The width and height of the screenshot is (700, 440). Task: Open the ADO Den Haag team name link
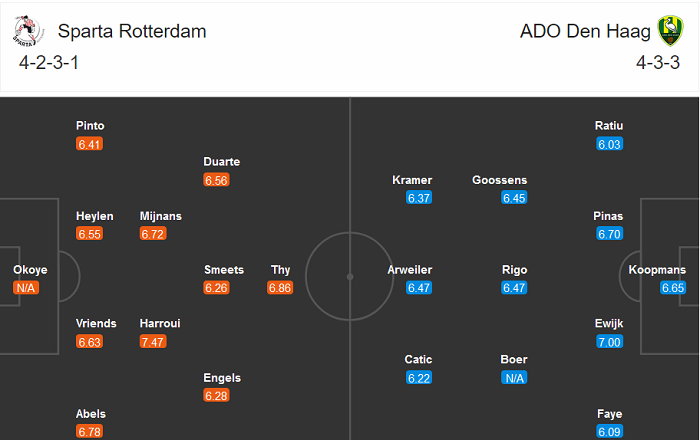[x=585, y=31]
